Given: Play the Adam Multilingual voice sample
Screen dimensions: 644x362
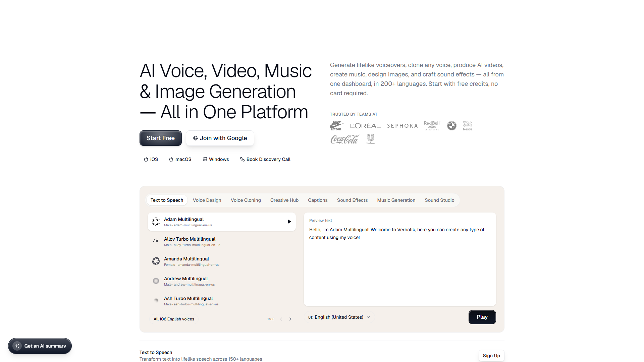Looking at the screenshot, I should 289,222.
